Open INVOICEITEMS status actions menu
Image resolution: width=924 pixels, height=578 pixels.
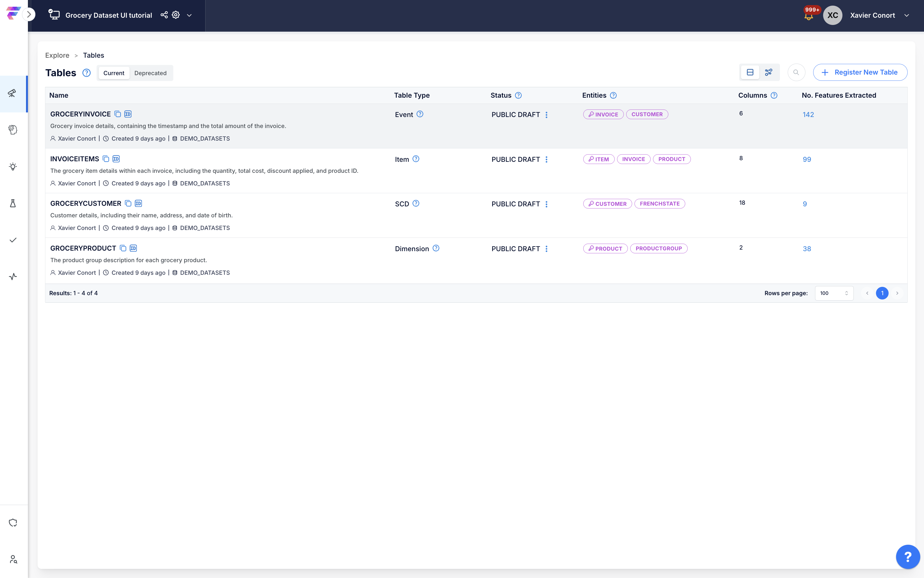pos(546,159)
